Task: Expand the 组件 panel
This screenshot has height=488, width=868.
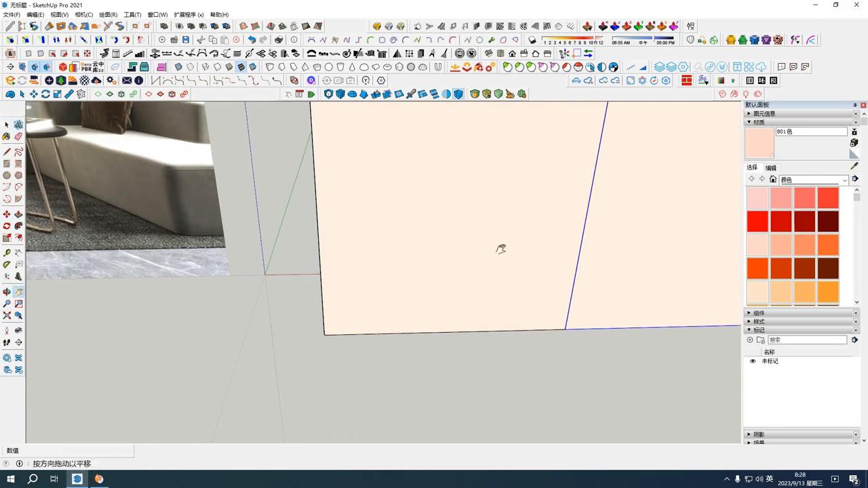Action: pos(751,312)
